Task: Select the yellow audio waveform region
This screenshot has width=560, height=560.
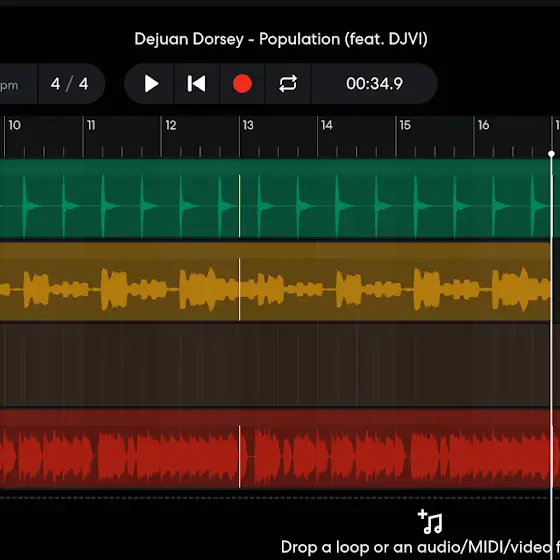Action: [x=275, y=282]
